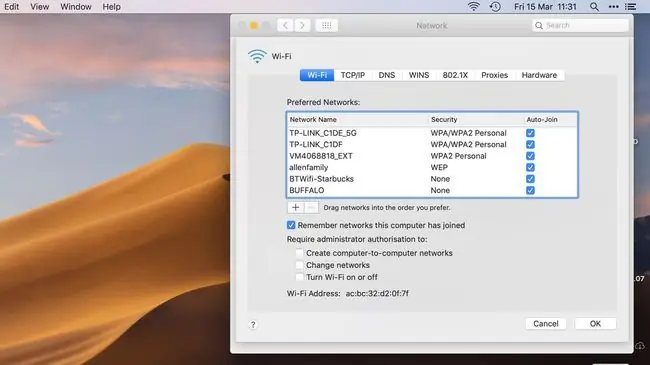Viewport: 650px width, 365px height.
Task: Switch to the DNS tab
Action: click(387, 75)
